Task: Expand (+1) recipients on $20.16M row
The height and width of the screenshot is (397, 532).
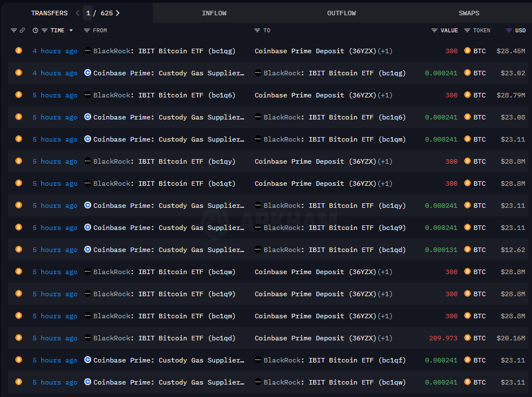Action: point(385,338)
